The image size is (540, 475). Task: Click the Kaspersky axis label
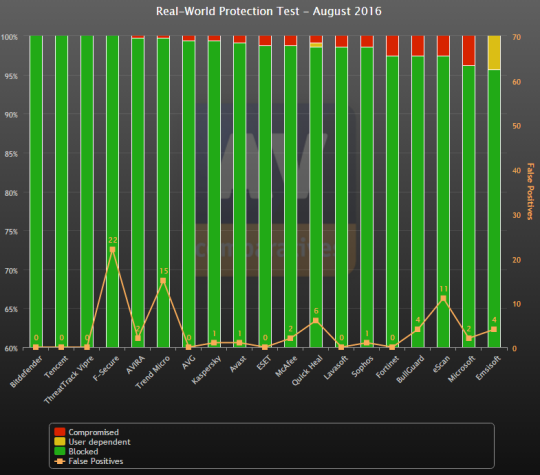pos(207,370)
